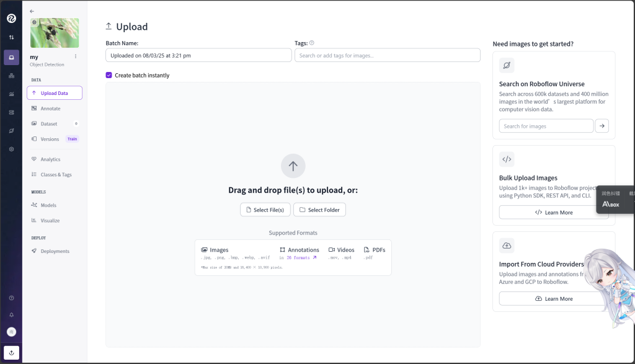Click the Batch Name input field

coord(198,55)
